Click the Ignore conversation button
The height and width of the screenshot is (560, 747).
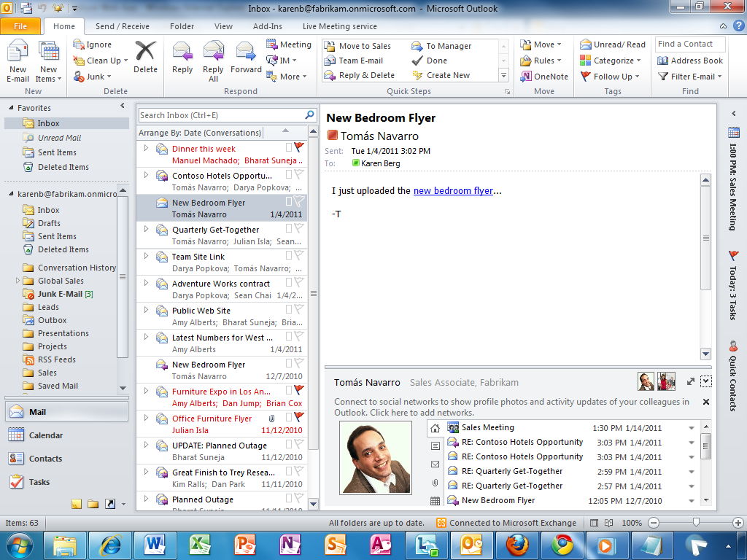click(x=93, y=44)
